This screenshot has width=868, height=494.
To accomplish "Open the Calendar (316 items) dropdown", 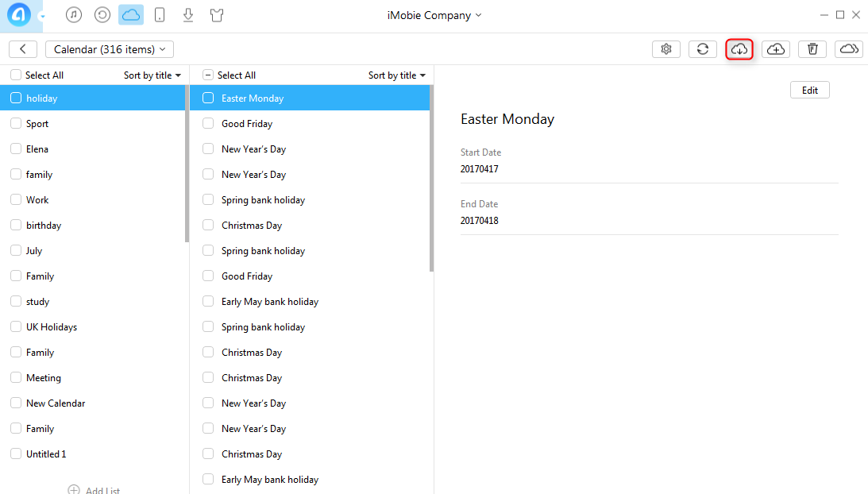I will point(110,49).
